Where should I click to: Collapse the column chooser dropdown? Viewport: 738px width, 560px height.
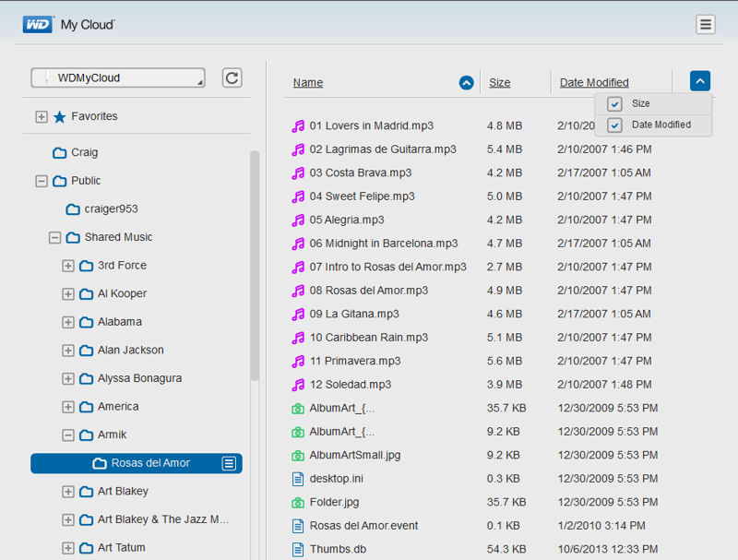pos(700,81)
